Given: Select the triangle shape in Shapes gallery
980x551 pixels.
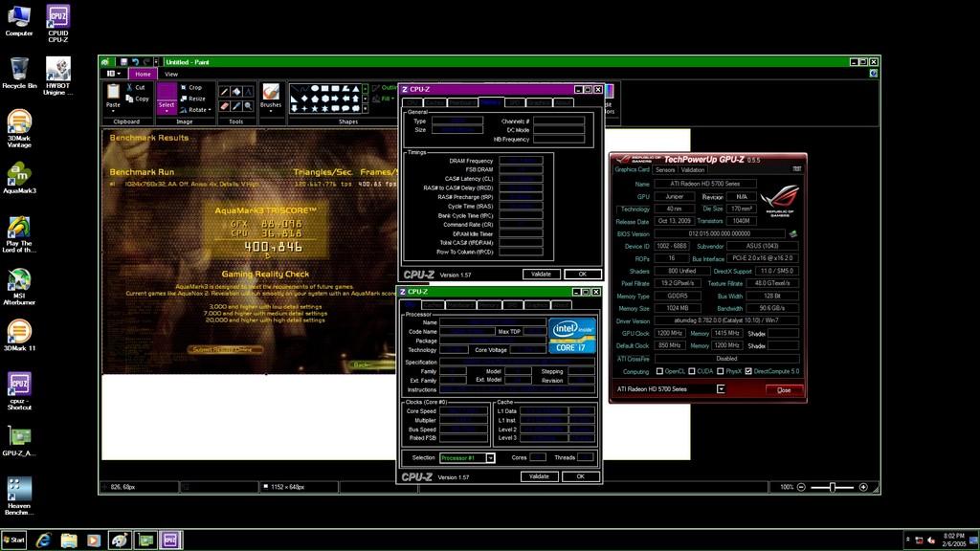Looking at the screenshot, I should 356,89.
